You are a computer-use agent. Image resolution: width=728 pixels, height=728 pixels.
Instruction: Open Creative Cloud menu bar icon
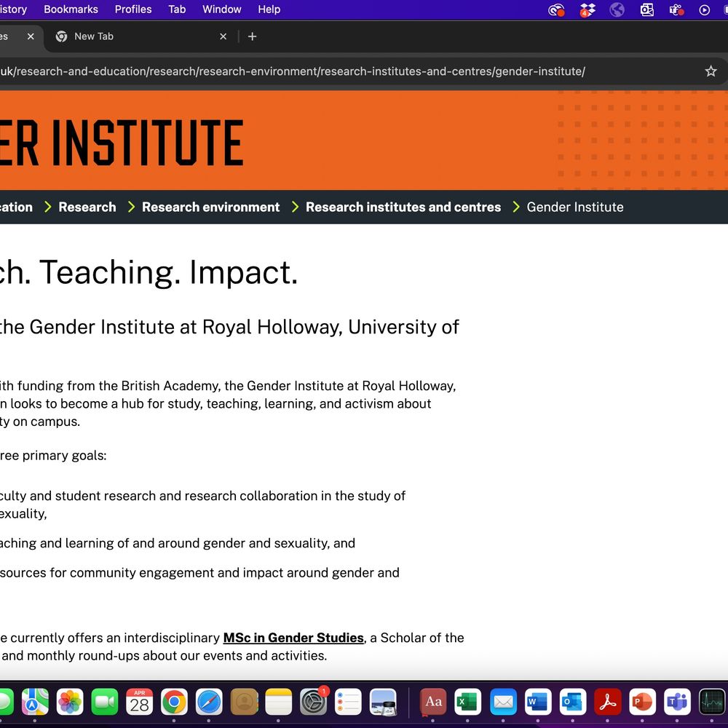tap(555, 9)
